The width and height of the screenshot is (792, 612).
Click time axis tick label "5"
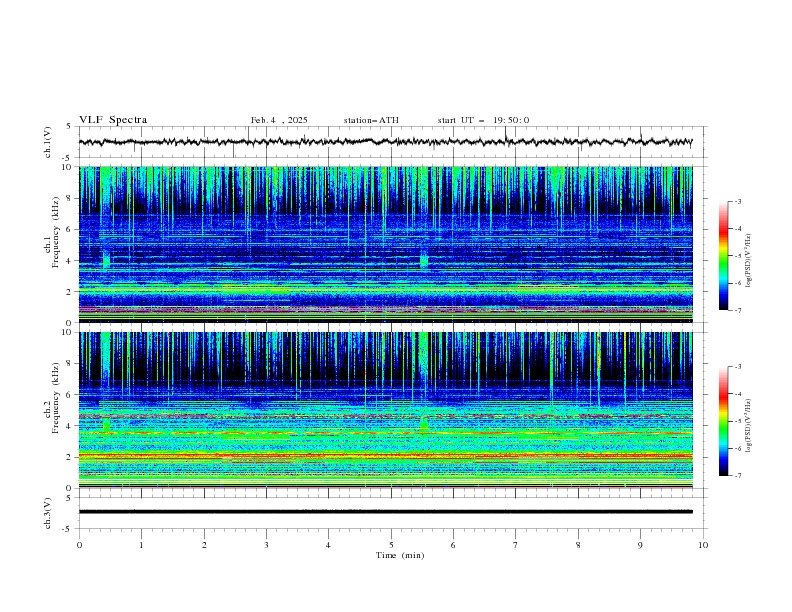tap(391, 545)
